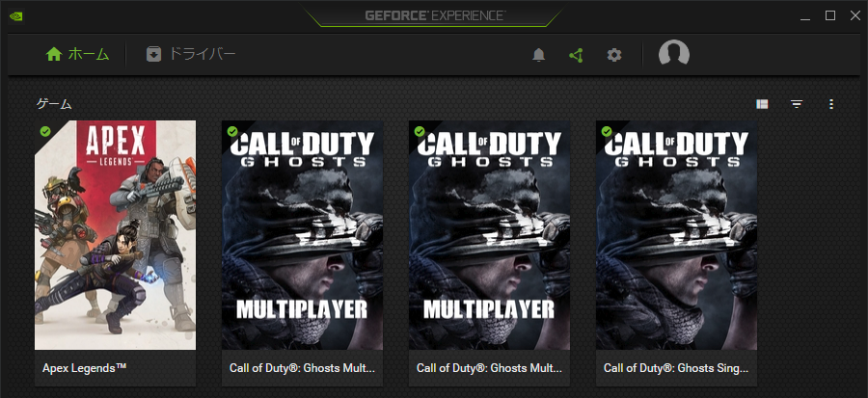Click the Ghosts Singleplayer optimized checkmark badge
This screenshot has width=868, height=398.
607,131
